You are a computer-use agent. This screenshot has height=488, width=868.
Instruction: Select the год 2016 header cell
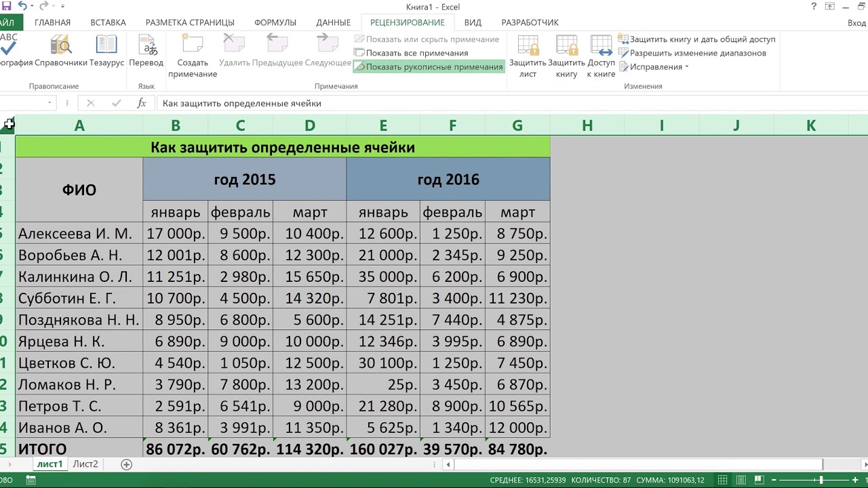tap(448, 180)
